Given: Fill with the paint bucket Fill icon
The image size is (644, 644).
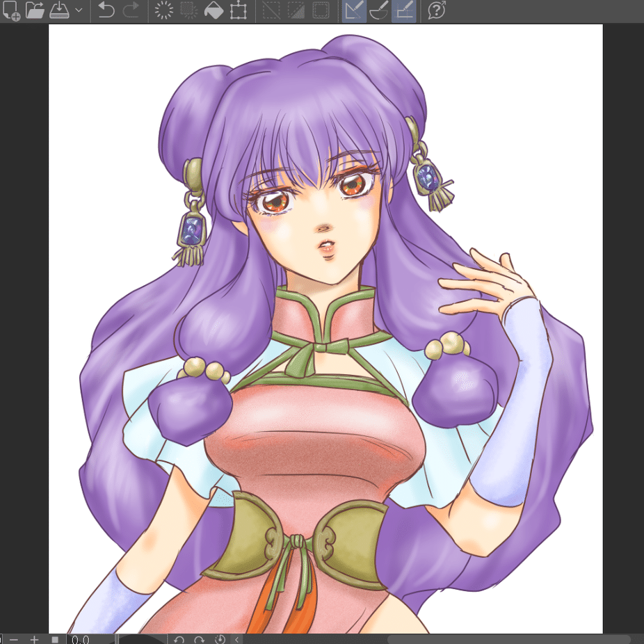Looking at the screenshot, I should (214, 10).
